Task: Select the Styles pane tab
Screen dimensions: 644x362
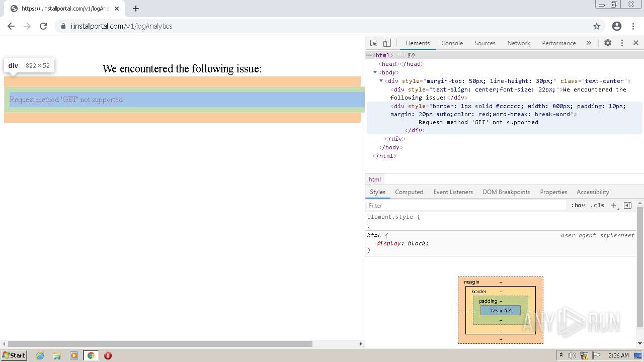Action: click(377, 192)
